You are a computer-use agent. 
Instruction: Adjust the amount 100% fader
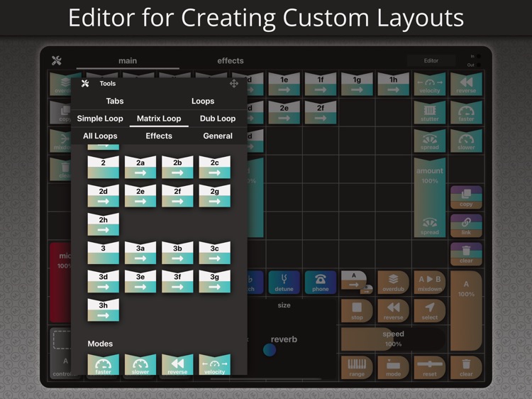click(x=430, y=197)
